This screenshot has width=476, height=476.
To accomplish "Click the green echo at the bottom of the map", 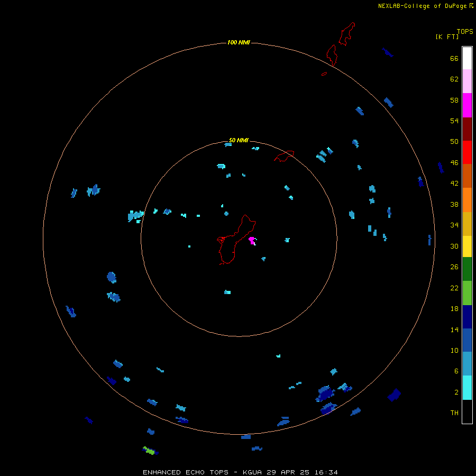I will point(149,451).
